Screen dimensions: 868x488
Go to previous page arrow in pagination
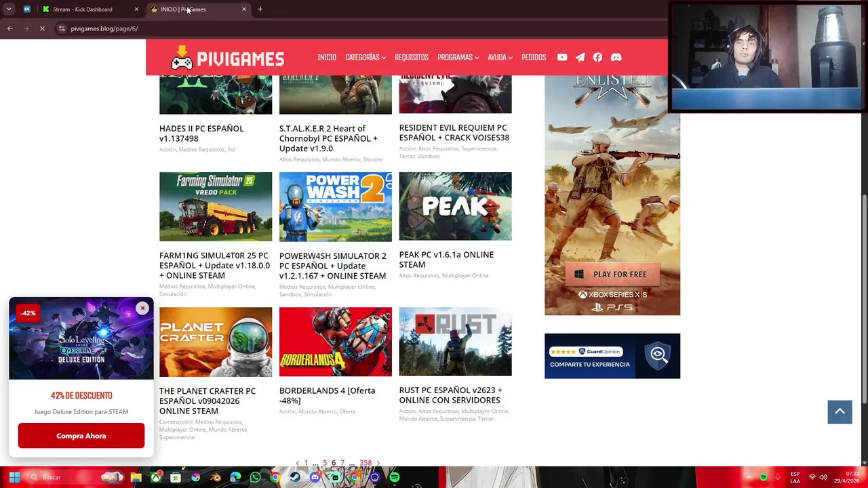pyautogui.click(x=297, y=463)
